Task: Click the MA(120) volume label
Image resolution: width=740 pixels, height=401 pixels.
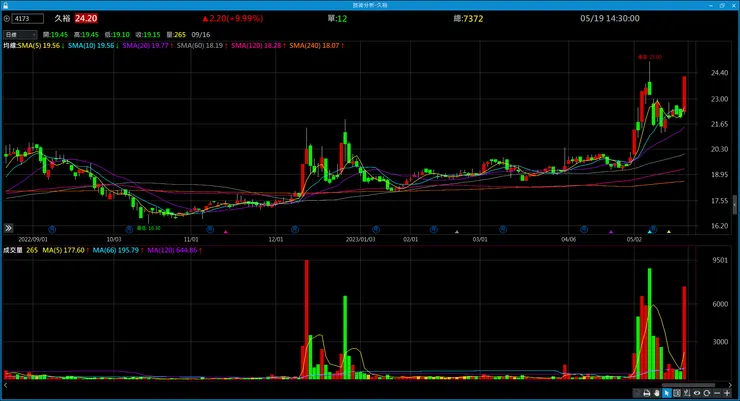Action: click(x=175, y=251)
